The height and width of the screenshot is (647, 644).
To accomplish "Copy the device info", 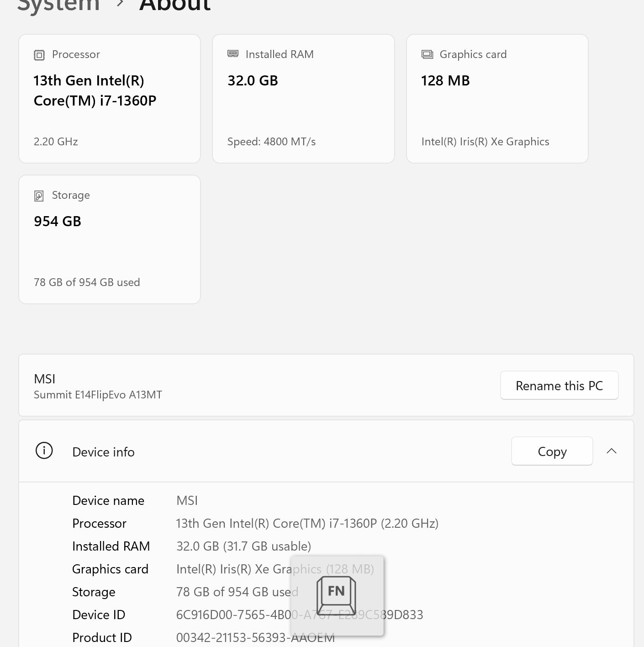I will (552, 451).
